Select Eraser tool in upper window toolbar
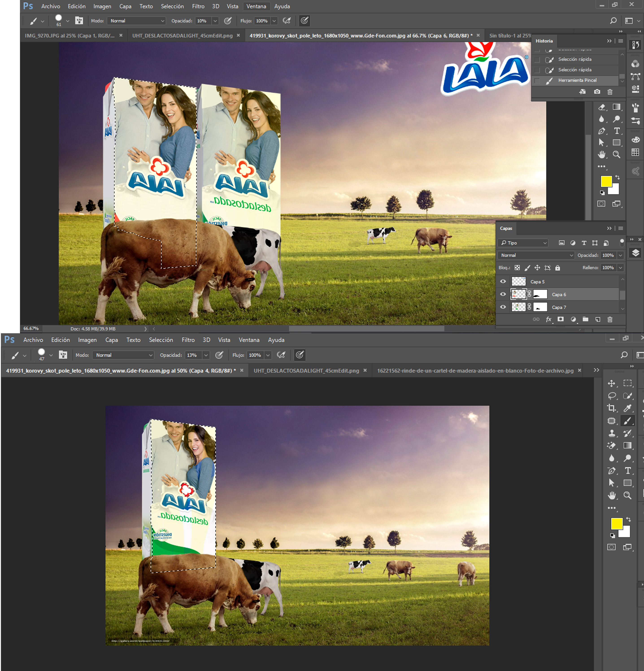 602,107
